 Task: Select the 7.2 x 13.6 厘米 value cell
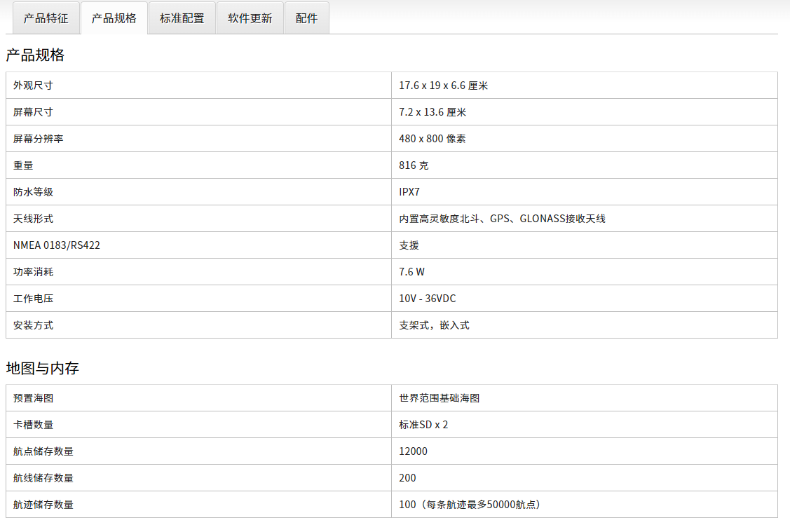(x=433, y=112)
